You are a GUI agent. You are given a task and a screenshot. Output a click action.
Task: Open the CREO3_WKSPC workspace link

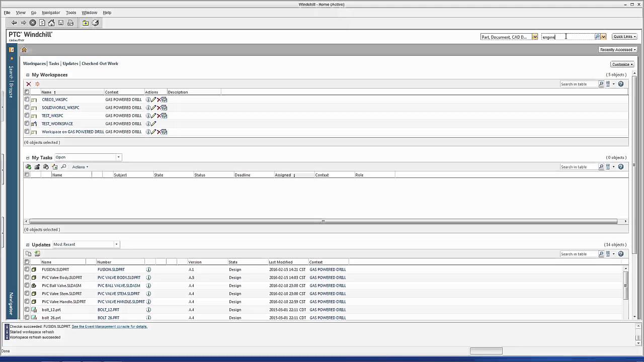coord(54,100)
